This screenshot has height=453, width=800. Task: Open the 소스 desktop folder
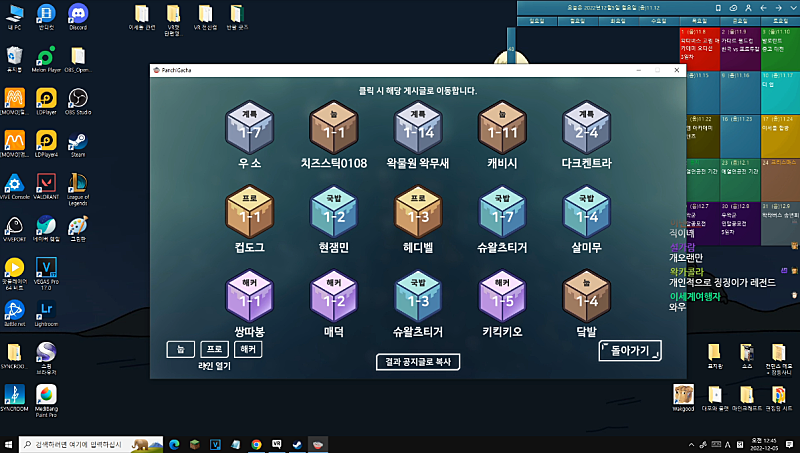746,356
